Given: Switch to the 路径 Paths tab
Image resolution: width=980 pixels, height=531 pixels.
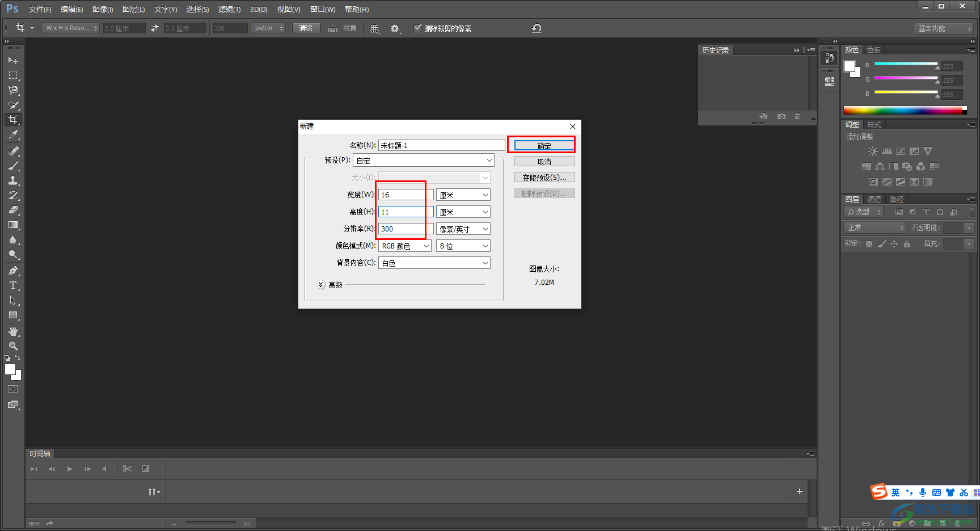Looking at the screenshot, I should pyautogui.click(x=897, y=199).
